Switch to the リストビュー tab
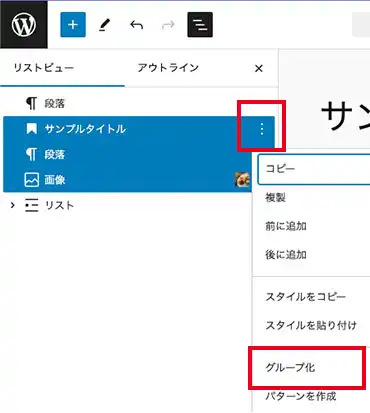Screen dimensions: 370x413 point(44,68)
